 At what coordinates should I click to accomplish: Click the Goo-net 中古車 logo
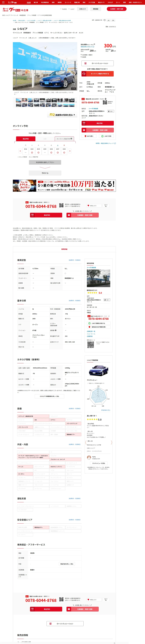pyautogui.click(x=16, y=10)
